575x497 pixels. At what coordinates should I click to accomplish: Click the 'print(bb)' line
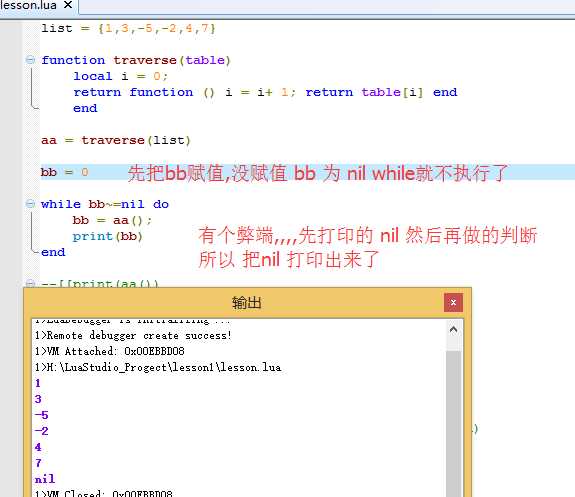click(107, 236)
